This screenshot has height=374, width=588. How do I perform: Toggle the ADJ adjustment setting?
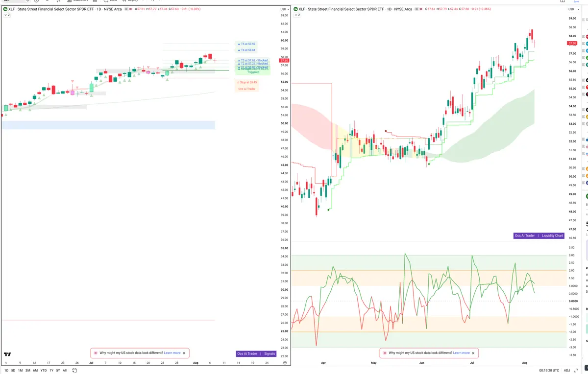click(567, 371)
